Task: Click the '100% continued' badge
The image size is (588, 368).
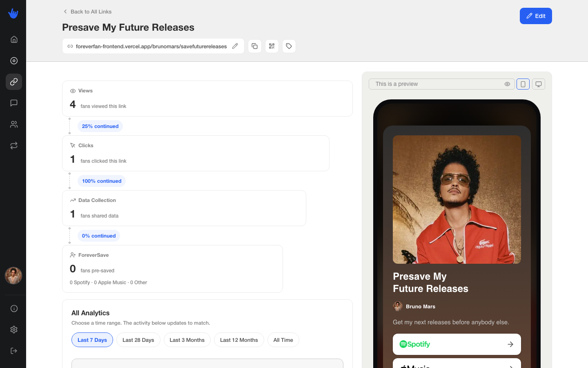Action: (102, 181)
